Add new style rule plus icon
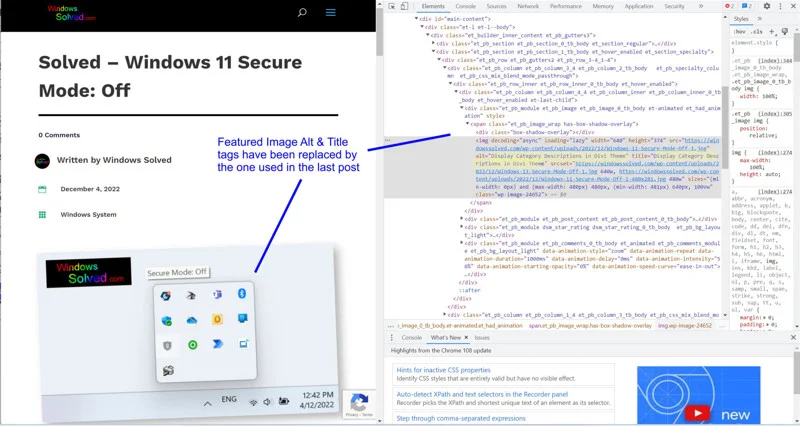The height and width of the screenshot is (426, 800). 772,32
